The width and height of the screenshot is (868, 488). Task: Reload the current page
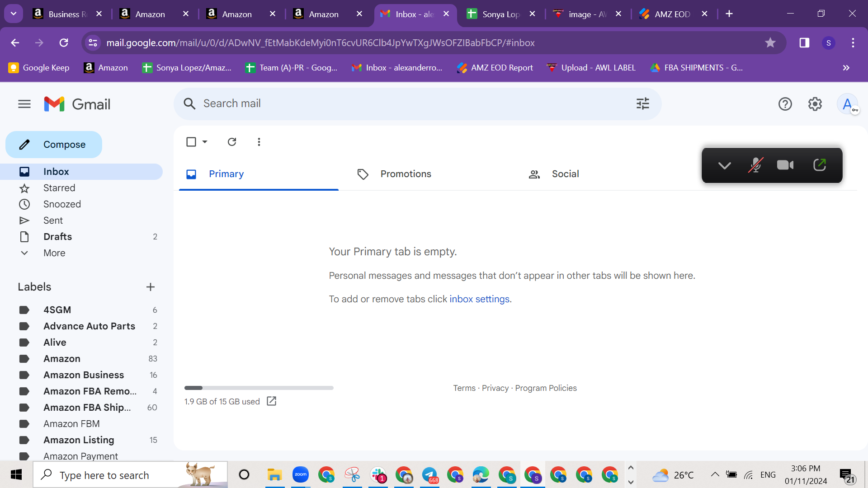(64, 42)
